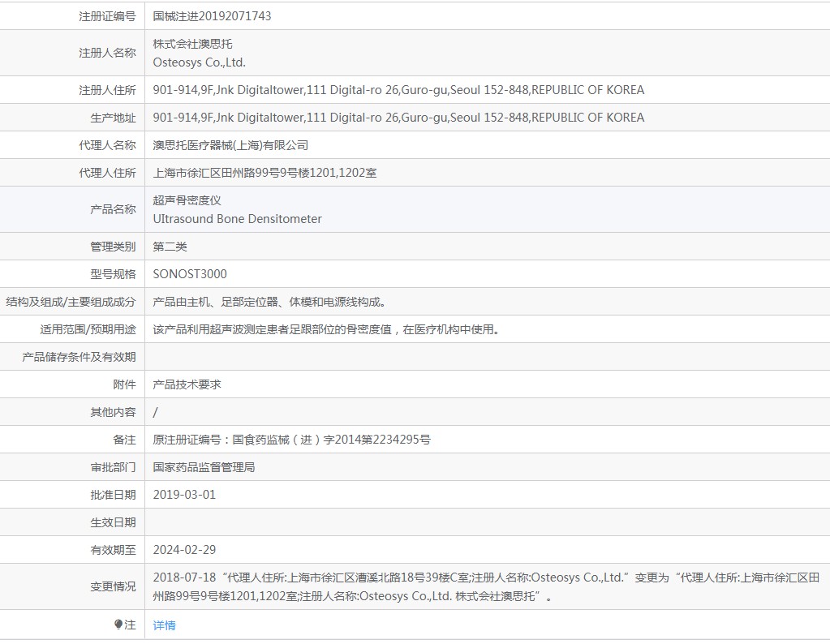The height and width of the screenshot is (644, 830).
Task: Click the 附件 label
Action: (x=124, y=384)
